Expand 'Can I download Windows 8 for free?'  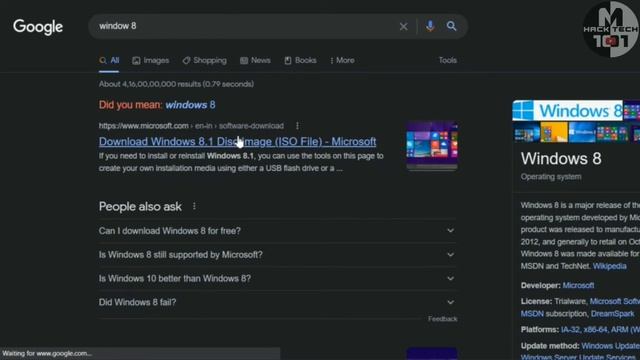coord(278,231)
